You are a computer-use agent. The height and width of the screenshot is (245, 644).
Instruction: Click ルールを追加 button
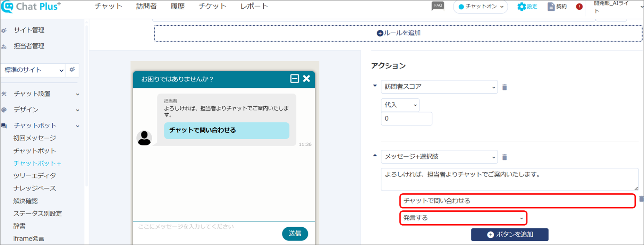[x=398, y=33]
